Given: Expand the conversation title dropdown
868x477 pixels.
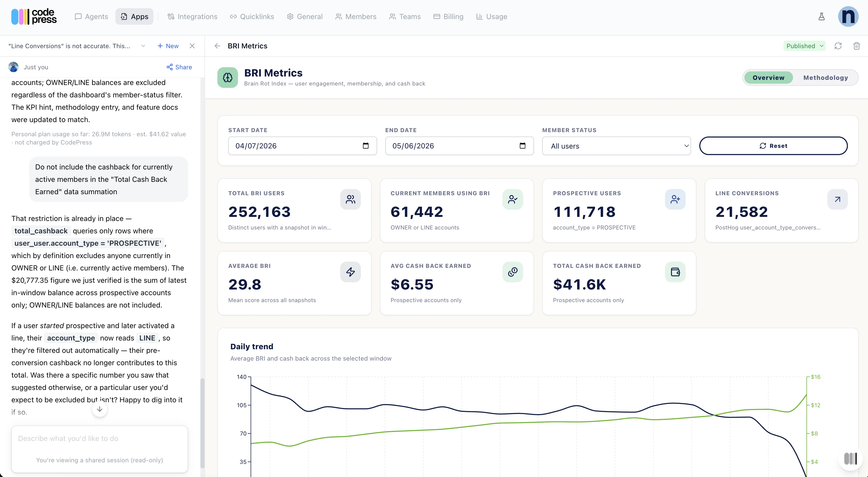Looking at the screenshot, I should [x=143, y=46].
